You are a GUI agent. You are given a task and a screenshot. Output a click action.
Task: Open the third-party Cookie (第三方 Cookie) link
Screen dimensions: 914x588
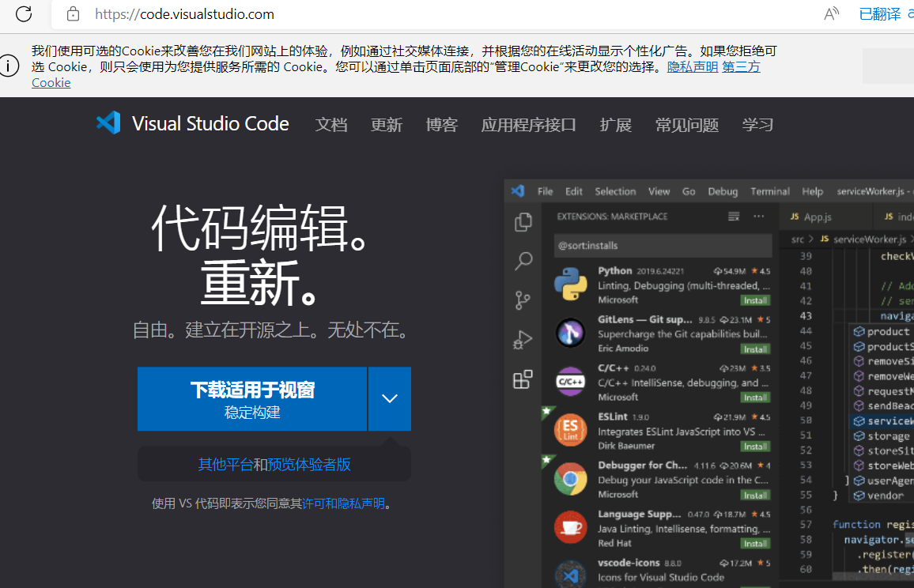741,67
